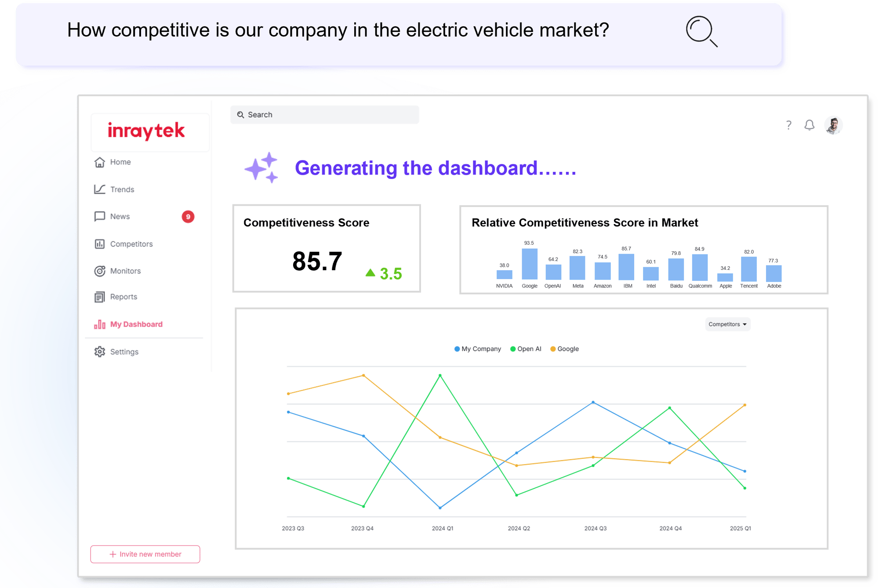Click the 2024 Q3 axis label

pos(595,528)
